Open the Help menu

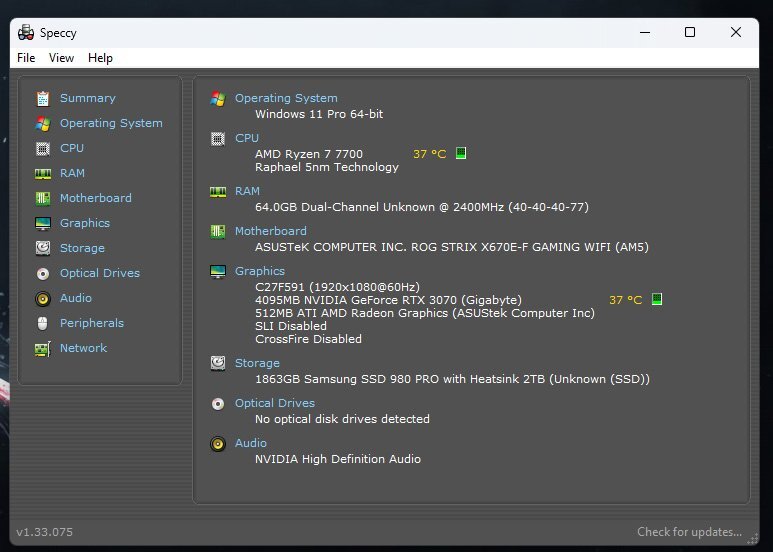101,58
